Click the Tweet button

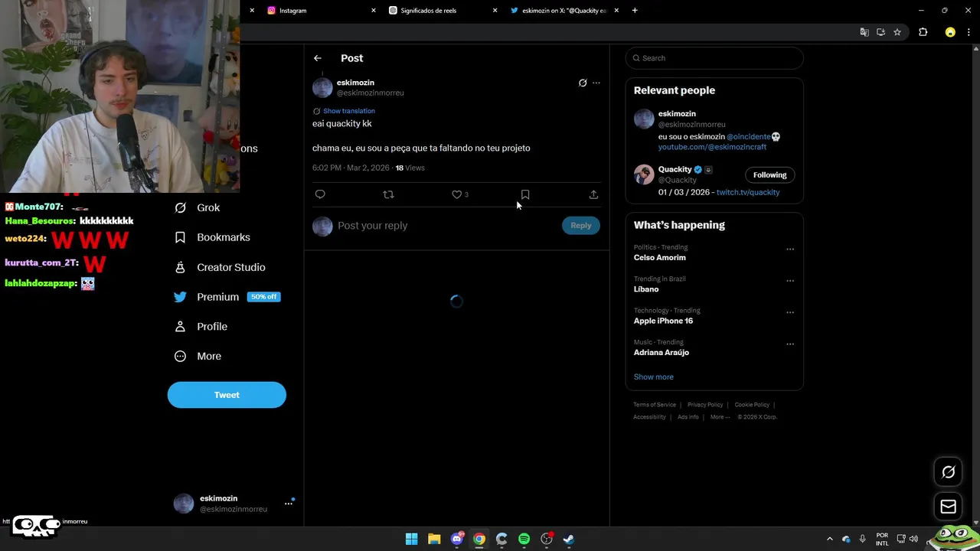[x=227, y=395]
